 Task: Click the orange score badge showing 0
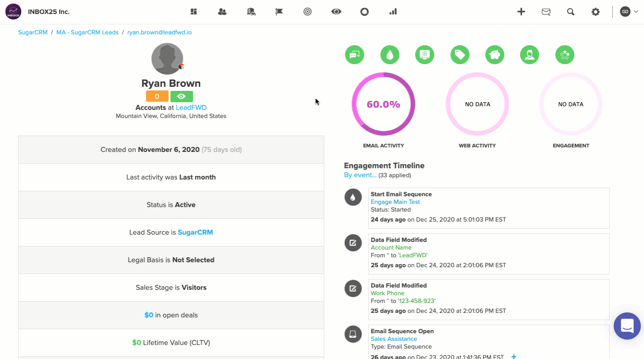coord(157,96)
